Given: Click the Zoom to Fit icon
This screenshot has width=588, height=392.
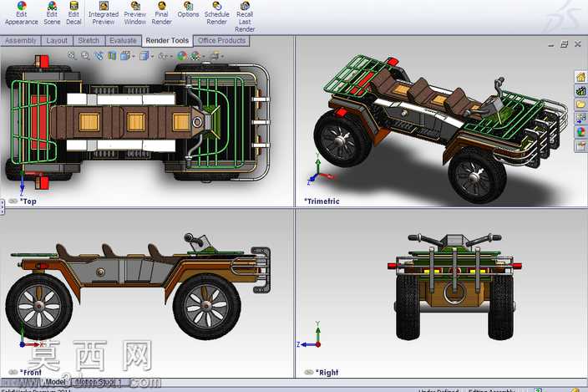Looking at the screenshot, I should pos(72,56).
